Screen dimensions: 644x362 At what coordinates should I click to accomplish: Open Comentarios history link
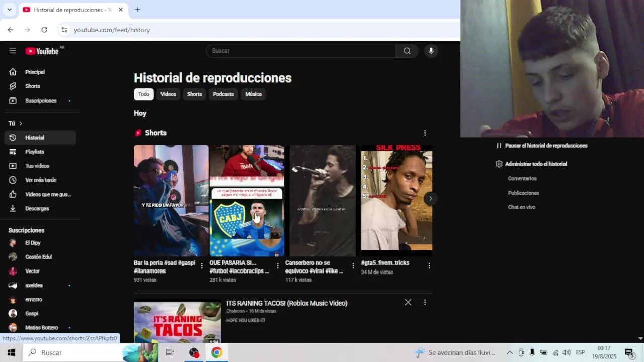point(522,179)
